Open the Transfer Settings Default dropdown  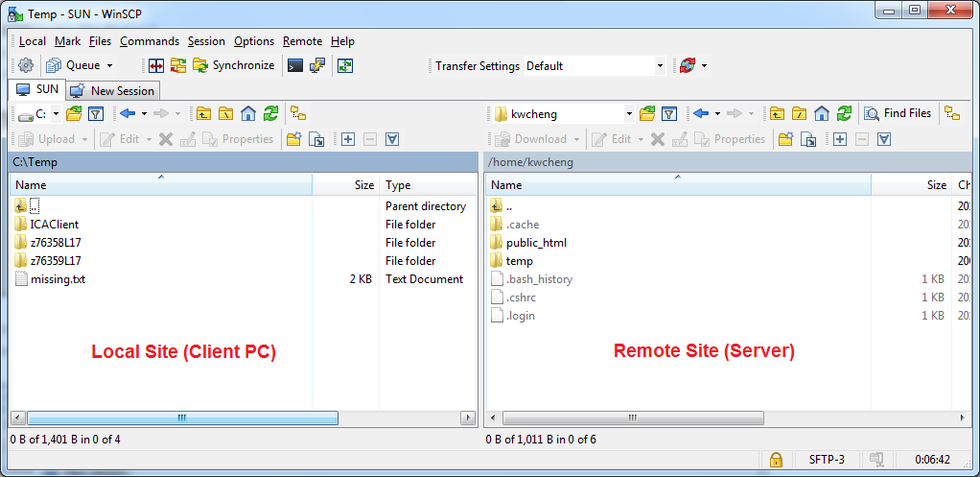click(660, 66)
